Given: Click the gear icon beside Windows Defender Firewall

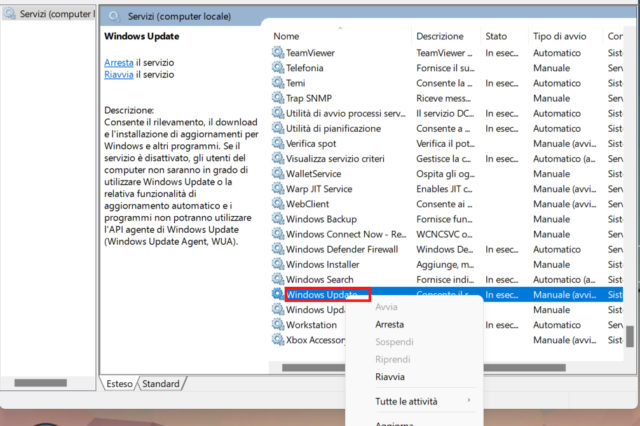Looking at the screenshot, I should pyautogui.click(x=278, y=249).
